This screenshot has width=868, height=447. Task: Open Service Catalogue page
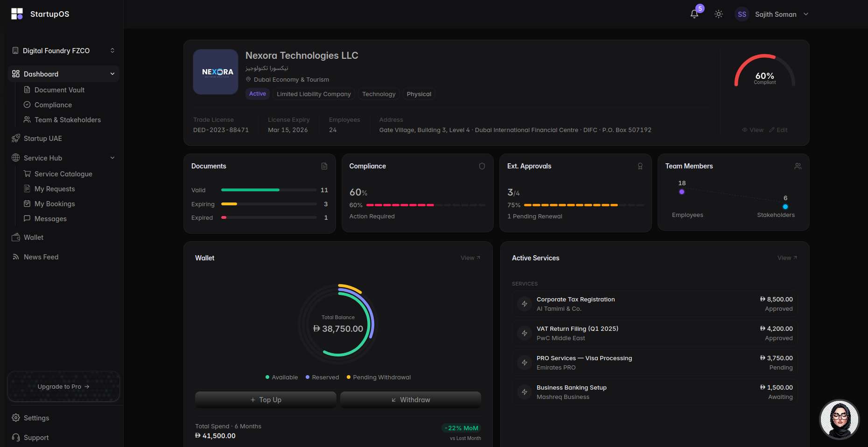tap(63, 174)
